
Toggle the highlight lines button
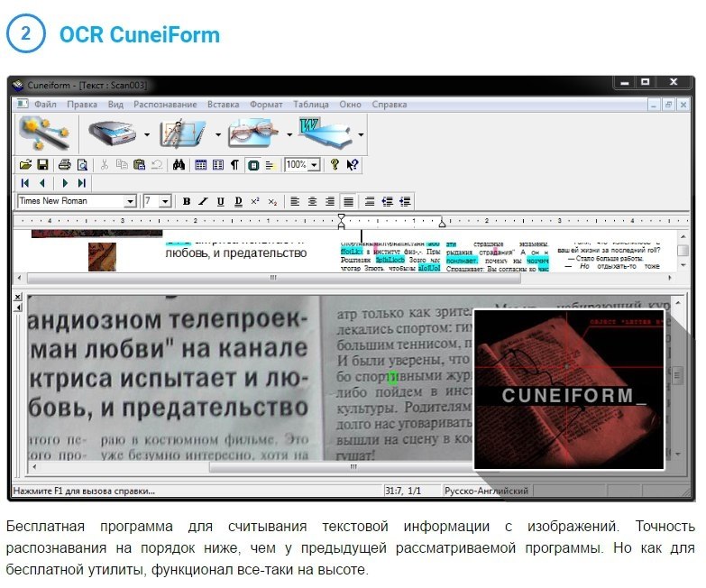(x=270, y=165)
